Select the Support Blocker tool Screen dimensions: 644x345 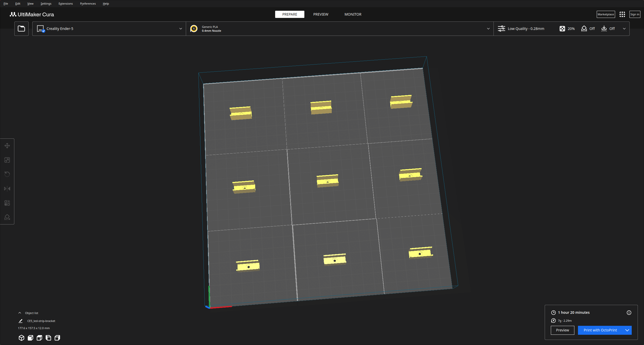pyautogui.click(x=8, y=217)
